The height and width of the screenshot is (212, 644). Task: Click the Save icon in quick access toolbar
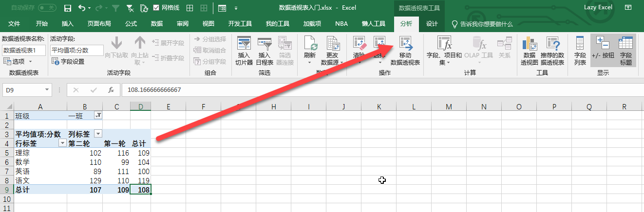point(68,8)
